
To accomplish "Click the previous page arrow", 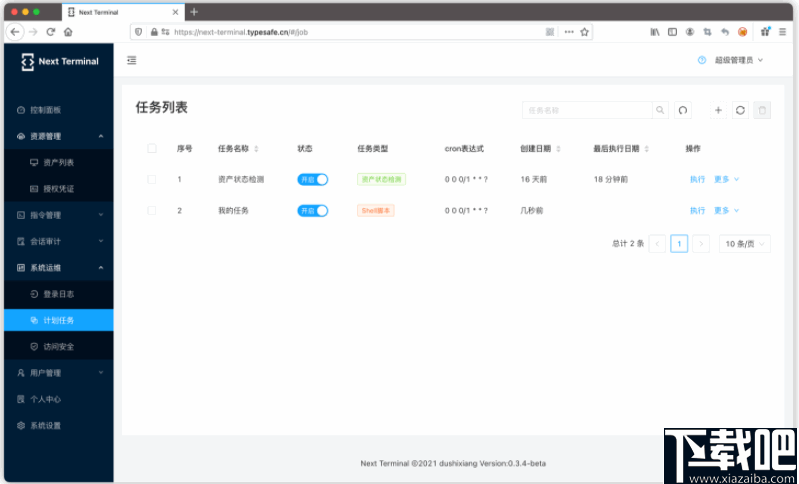I will click(657, 244).
